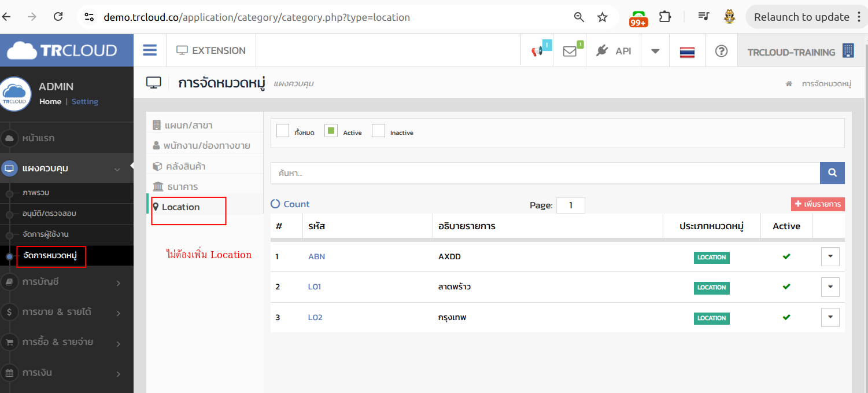Open the action dropdown for LO1 row
Screen dimensions: 868x393
click(830, 287)
